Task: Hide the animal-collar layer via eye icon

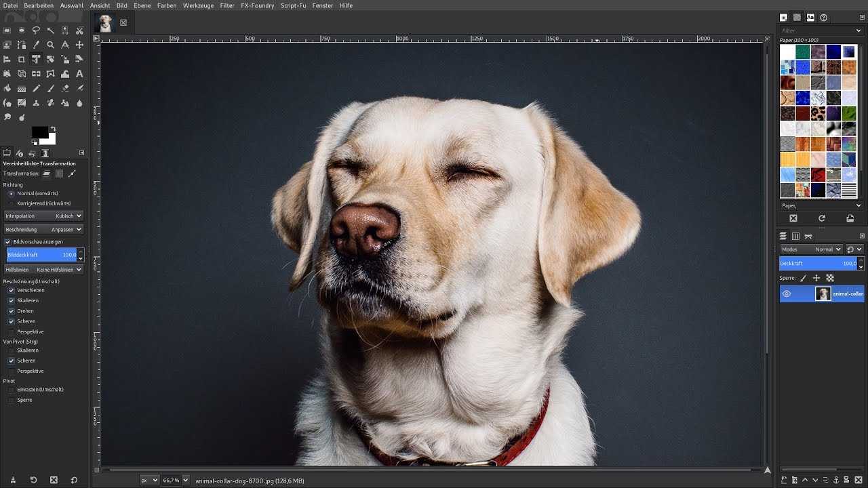Action: [x=787, y=293]
